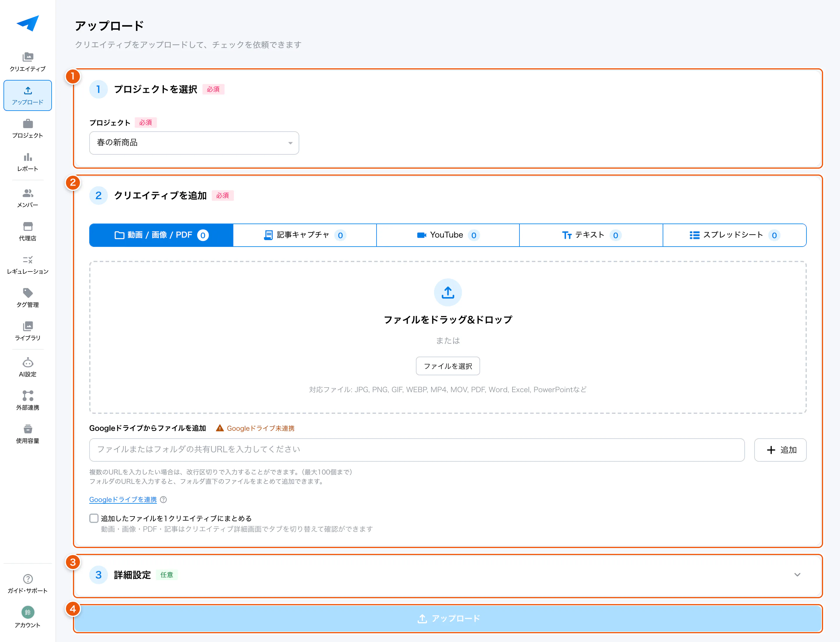Select アップロード sidebar item
Image resolution: width=840 pixels, height=642 pixels.
(x=27, y=95)
